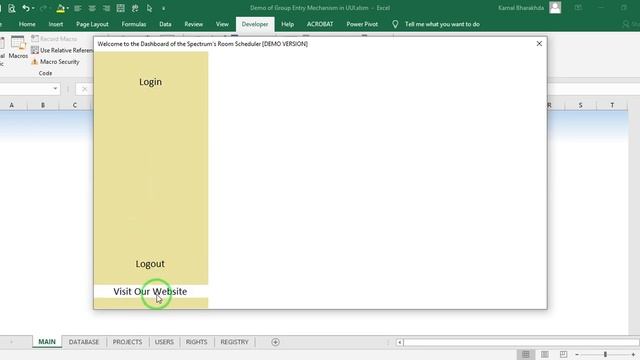Click the Align Right icon in quick access toolbar

pos(106,8)
